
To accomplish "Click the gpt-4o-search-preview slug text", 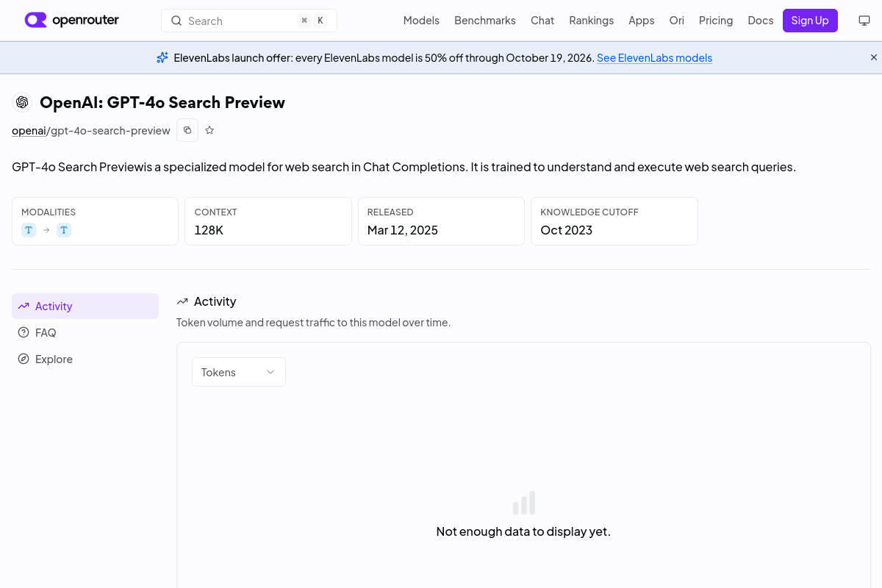I will (110, 130).
